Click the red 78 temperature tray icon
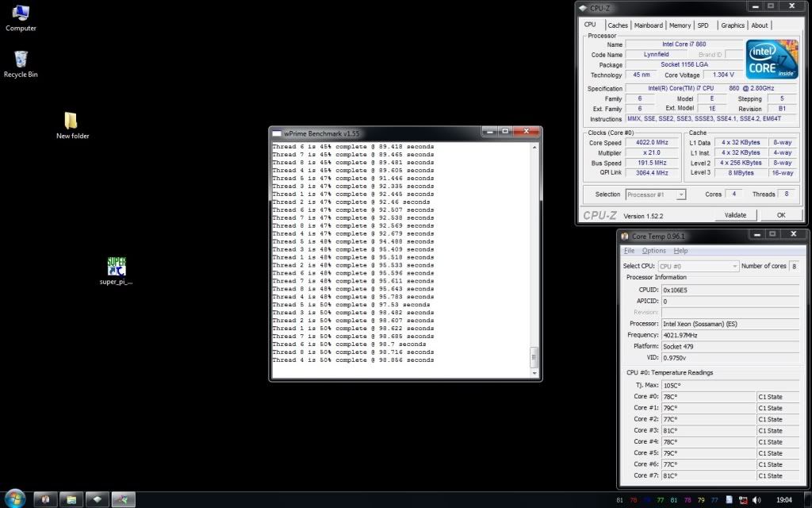 point(634,500)
